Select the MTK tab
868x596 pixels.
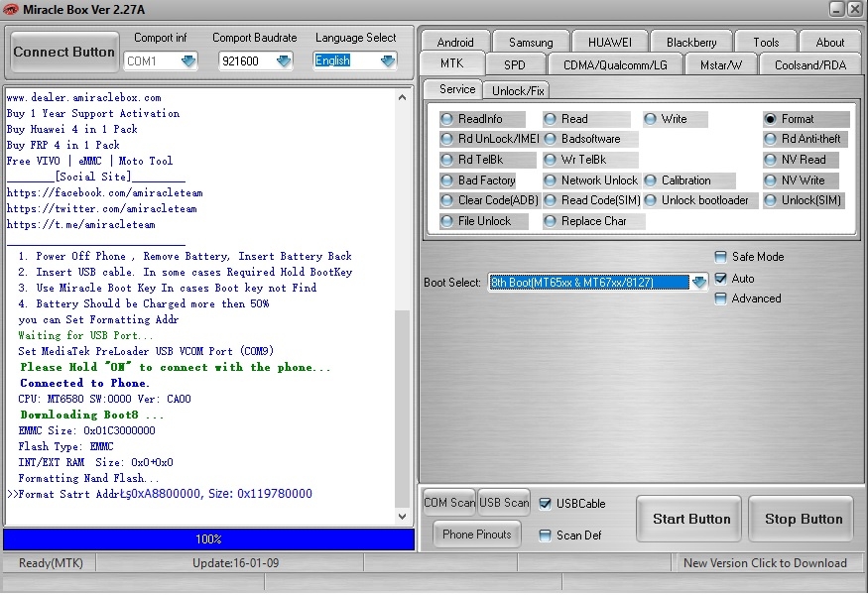[452, 63]
